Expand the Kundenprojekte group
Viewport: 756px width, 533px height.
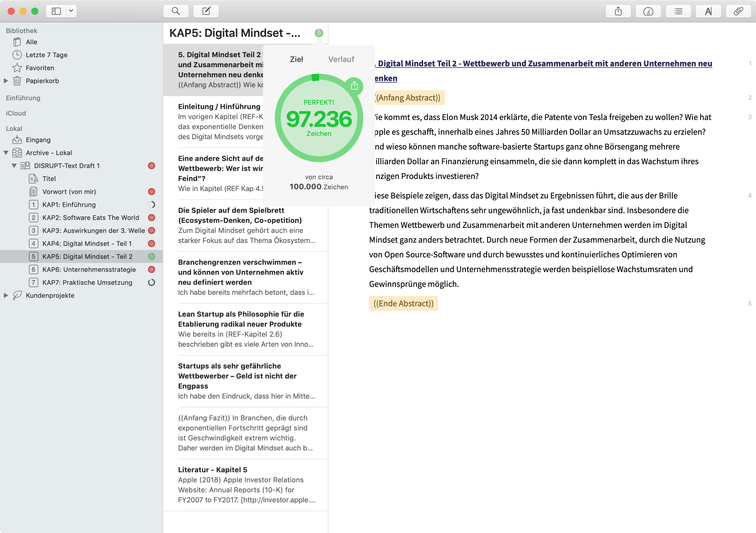point(6,295)
